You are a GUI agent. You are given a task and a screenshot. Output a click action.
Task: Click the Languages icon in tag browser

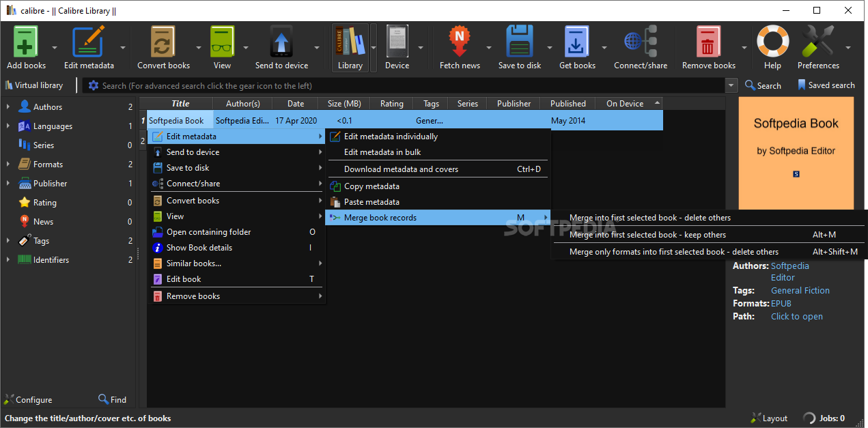[x=24, y=126]
